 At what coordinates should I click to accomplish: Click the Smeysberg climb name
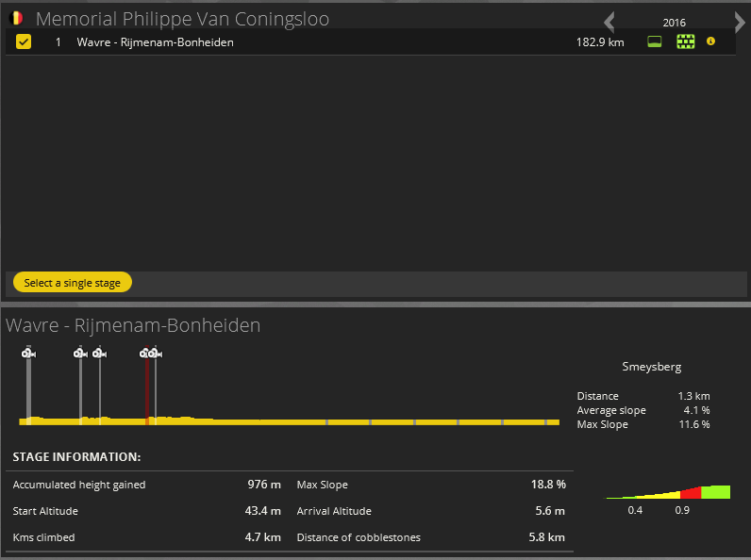(651, 367)
